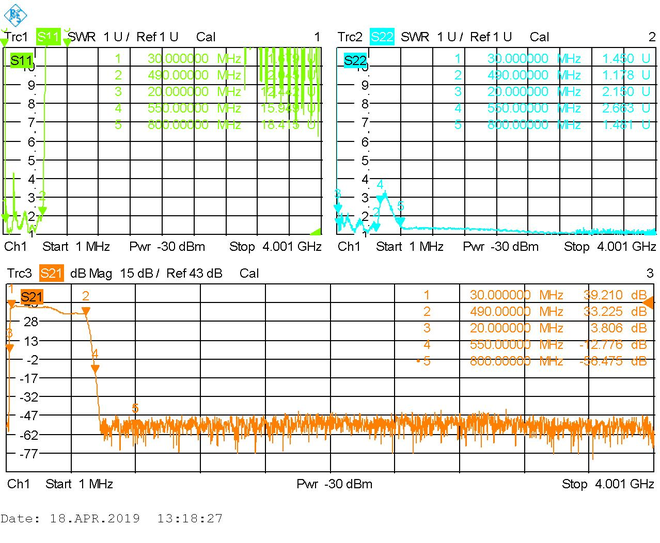Select marker 3 triangle on the S21 trace
This screenshot has height=543, width=660.
[x=10, y=348]
